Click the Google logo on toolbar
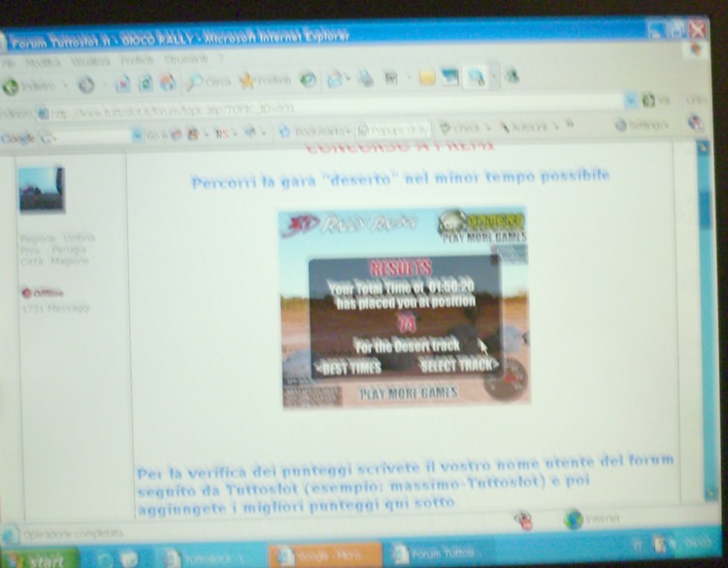Image resolution: width=728 pixels, height=568 pixels. (x=17, y=139)
